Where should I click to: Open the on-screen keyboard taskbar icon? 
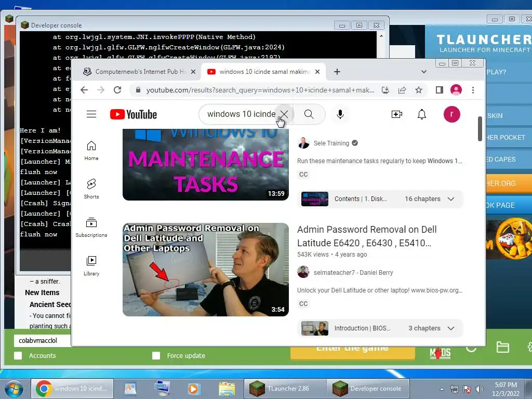click(162, 389)
